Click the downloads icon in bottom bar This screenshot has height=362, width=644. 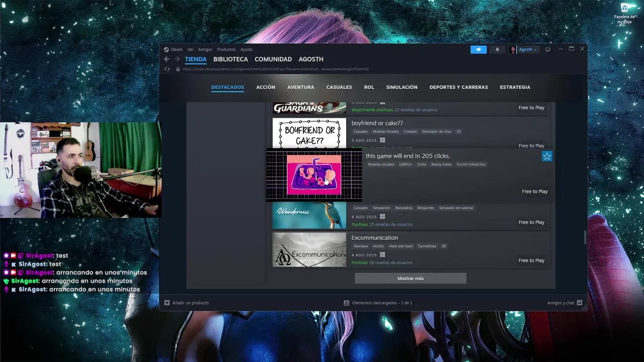(346, 303)
